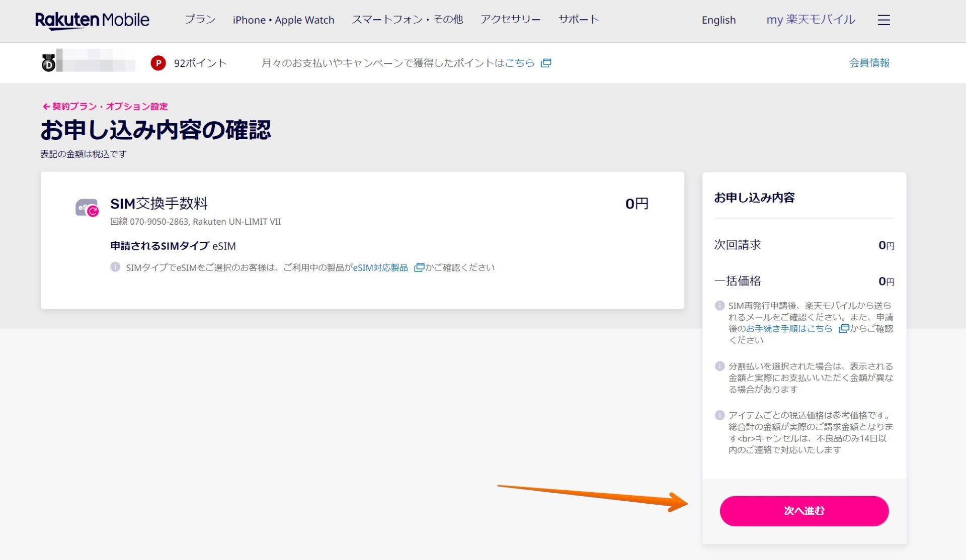Click the SIM交換手数料 title
This screenshot has height=560, width=966.
coord(159,204)
